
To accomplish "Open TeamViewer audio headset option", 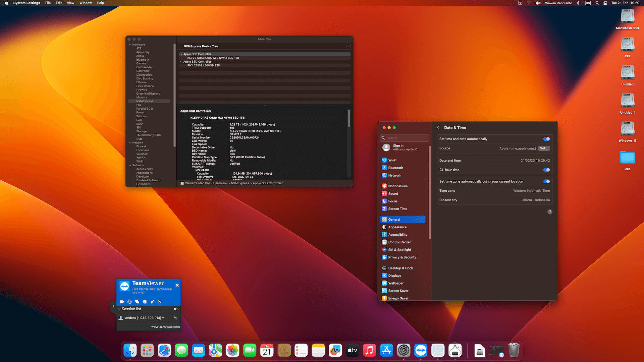I will (x=129, y=302).
